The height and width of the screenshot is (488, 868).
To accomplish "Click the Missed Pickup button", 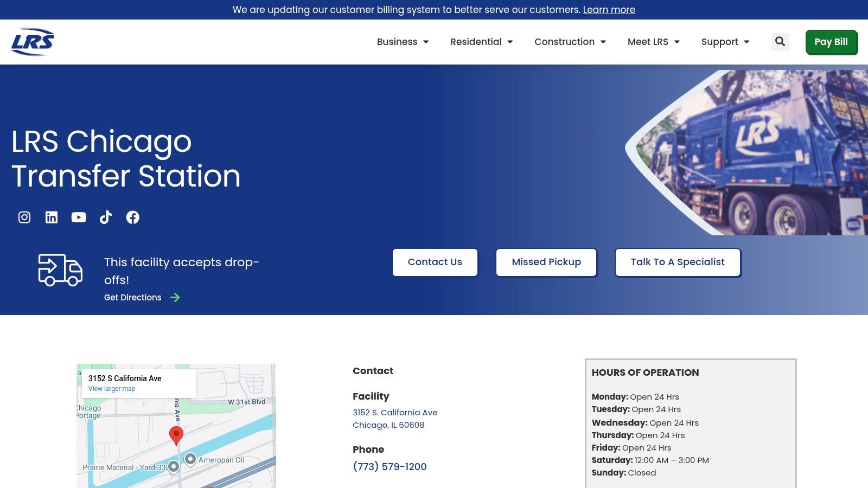I will pyautogui.click(x=546, y=262).
